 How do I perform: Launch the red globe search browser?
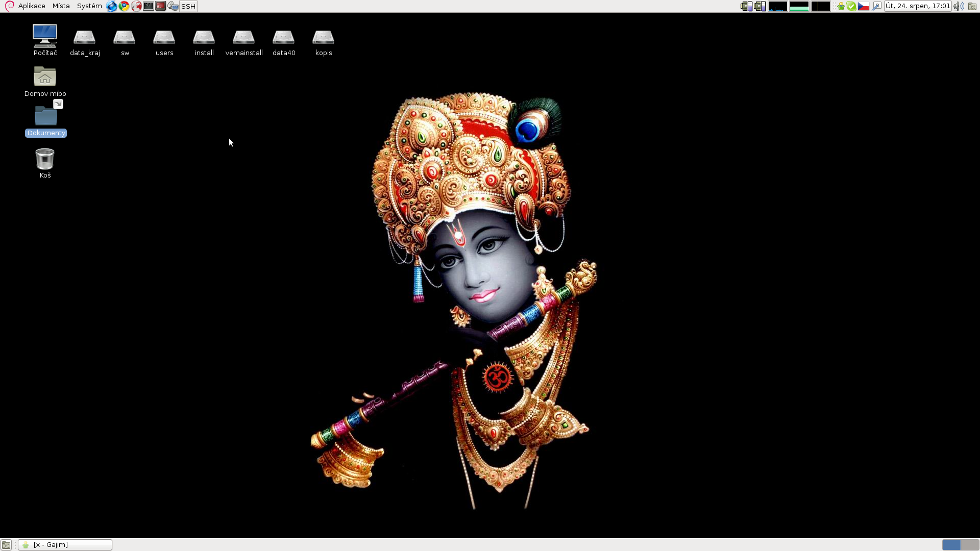point(136,6)
